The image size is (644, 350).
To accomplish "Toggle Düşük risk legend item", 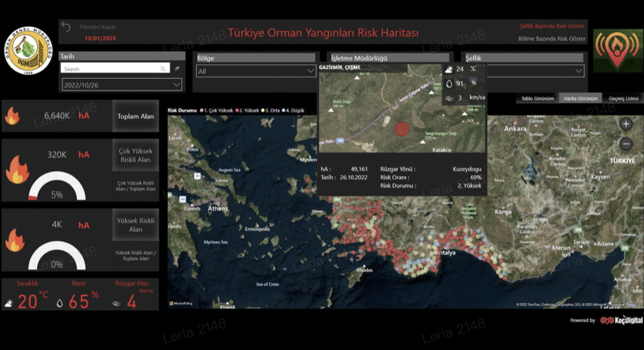I will [293, 110].
